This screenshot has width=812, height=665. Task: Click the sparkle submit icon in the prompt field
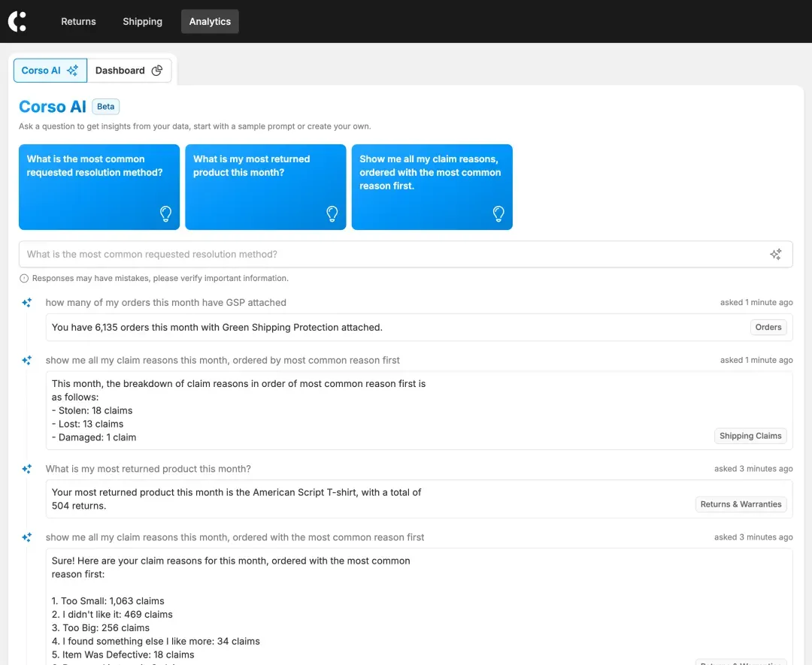click(776, 255)
